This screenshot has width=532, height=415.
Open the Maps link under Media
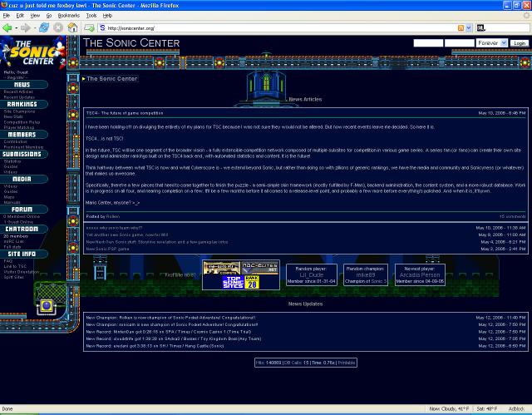point(9,197)
